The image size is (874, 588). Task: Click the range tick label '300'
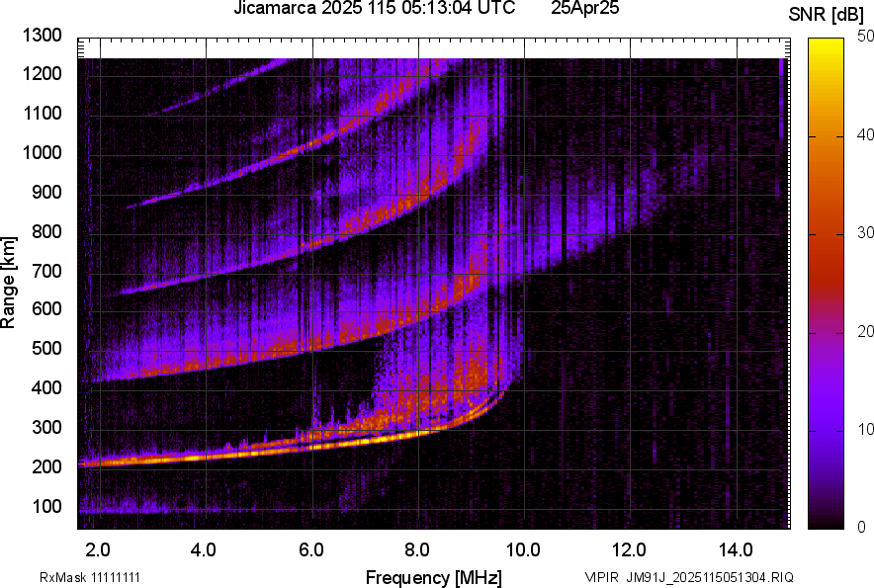(x=46, y=428)
